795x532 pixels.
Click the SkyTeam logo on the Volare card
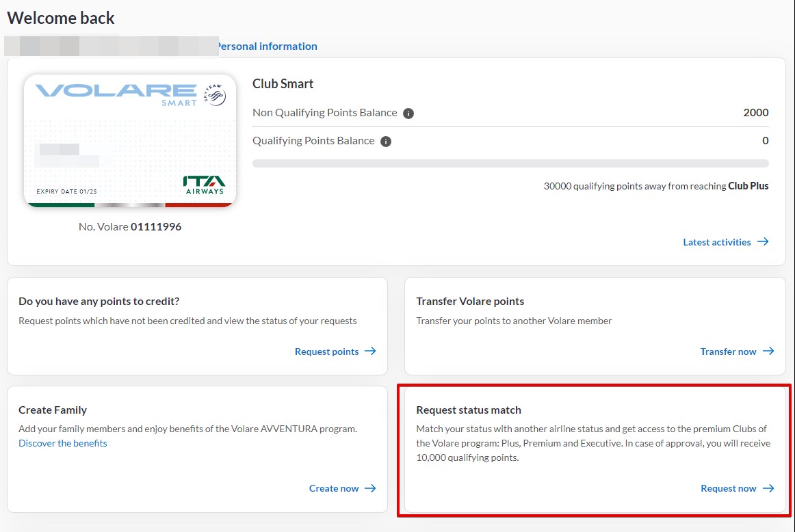[215, 94]
